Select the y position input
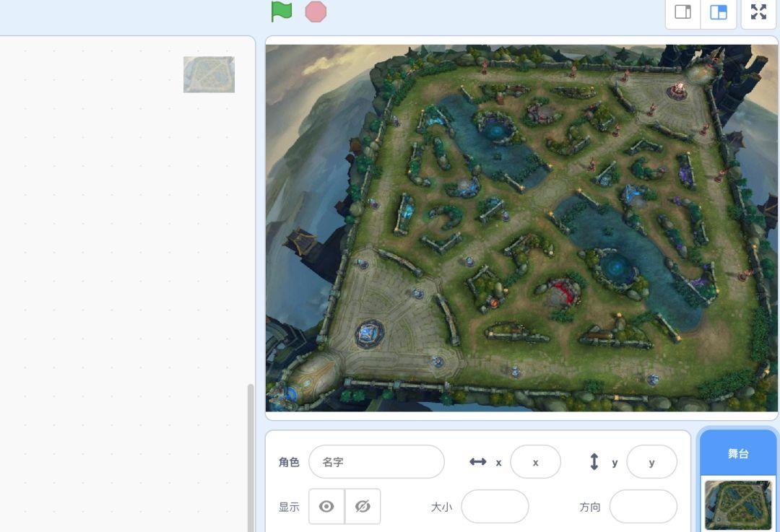Viewport: 780px width, 532px height. pos(651,462)
